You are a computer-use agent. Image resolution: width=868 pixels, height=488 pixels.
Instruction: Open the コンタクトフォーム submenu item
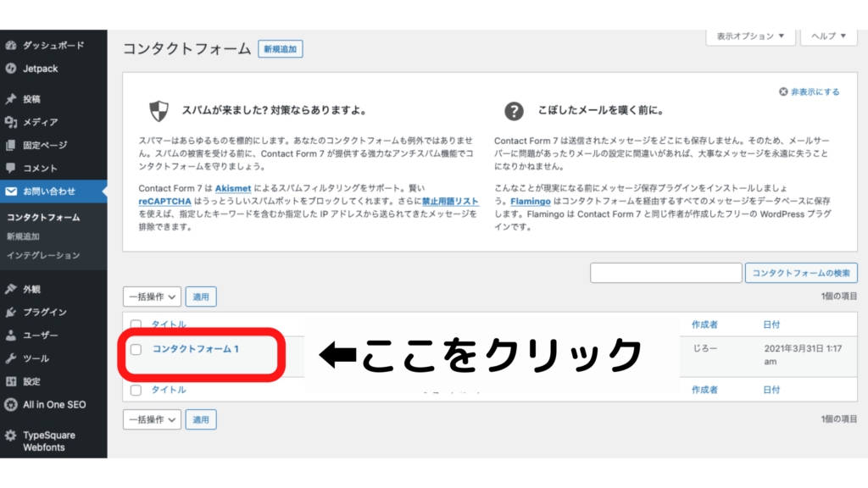43,218
